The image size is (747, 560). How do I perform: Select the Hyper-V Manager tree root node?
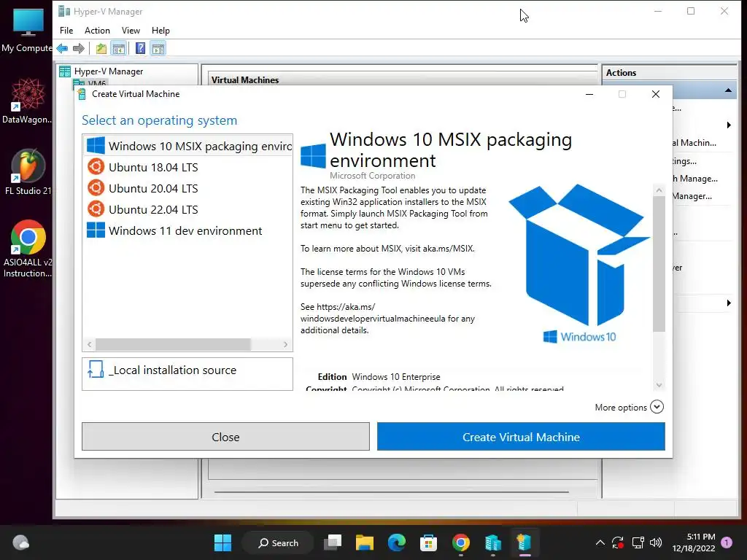coord(108,71)
